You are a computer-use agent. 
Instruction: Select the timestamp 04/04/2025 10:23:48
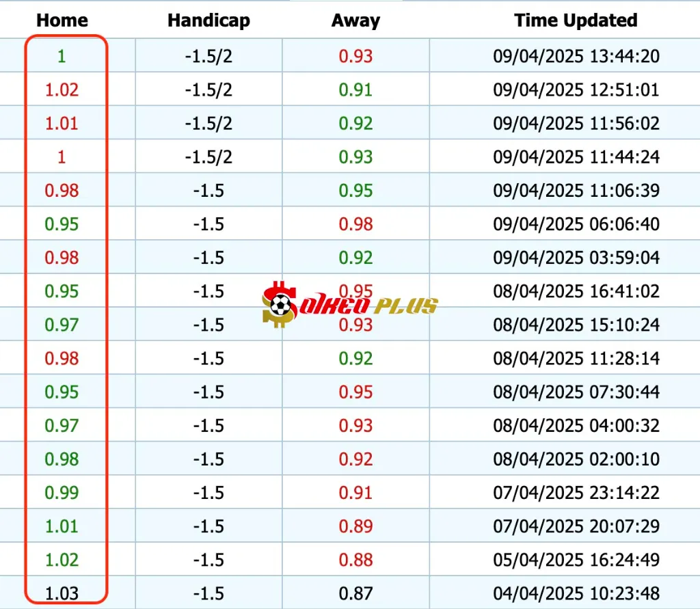click(x=576, y=593)
